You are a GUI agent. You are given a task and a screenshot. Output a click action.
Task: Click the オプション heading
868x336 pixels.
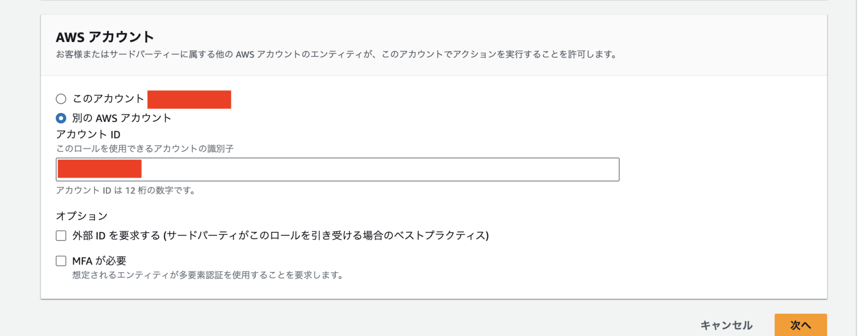pos(82,216)
